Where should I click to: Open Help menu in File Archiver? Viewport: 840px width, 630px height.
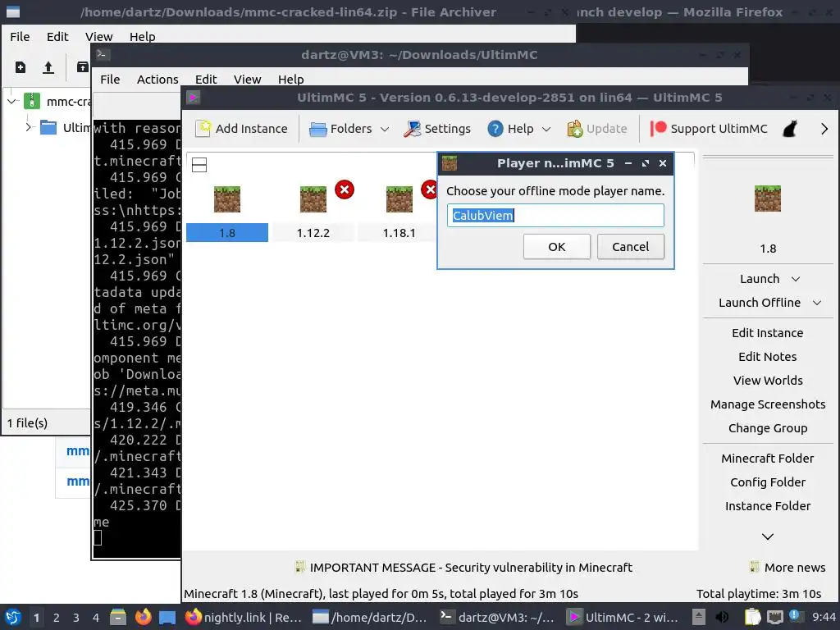(143, 36)
